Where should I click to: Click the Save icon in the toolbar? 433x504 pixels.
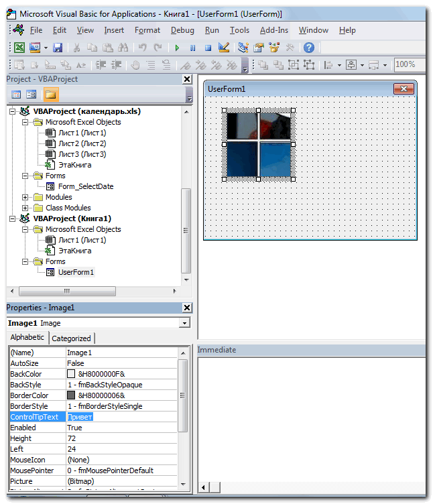pos(58,48)
